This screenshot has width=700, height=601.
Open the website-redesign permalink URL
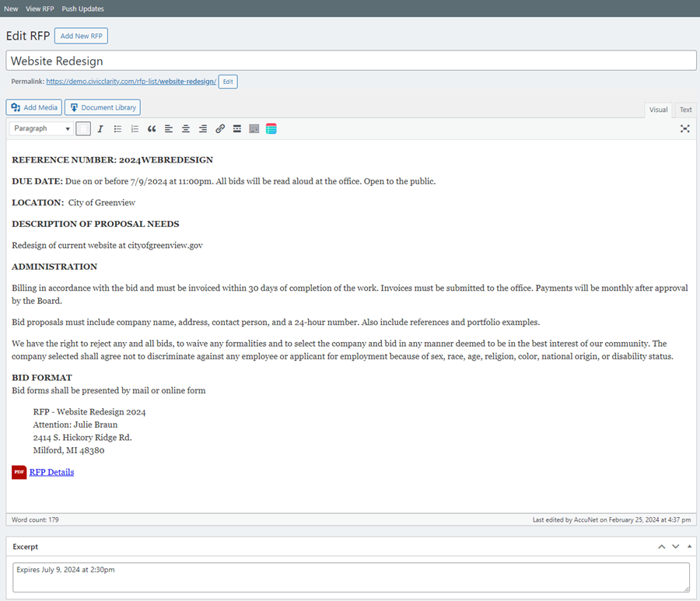[131, 82]
